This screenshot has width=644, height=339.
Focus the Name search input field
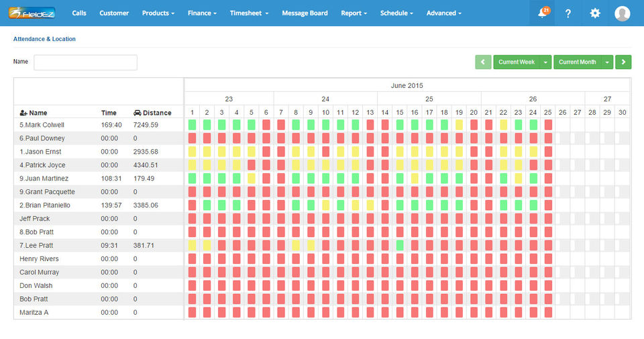(85, 62)
